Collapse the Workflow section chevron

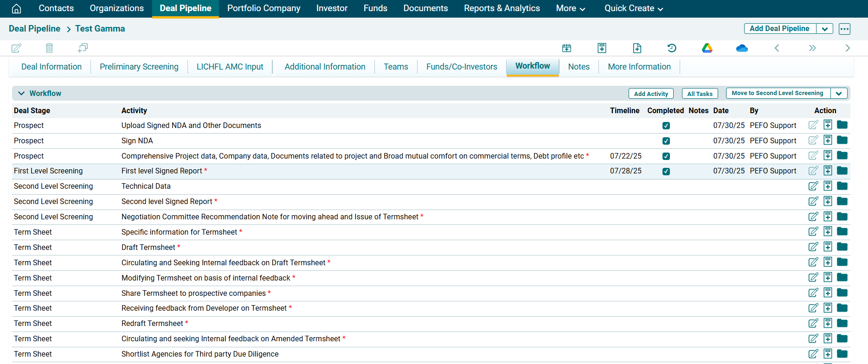[x=21, y=93]
